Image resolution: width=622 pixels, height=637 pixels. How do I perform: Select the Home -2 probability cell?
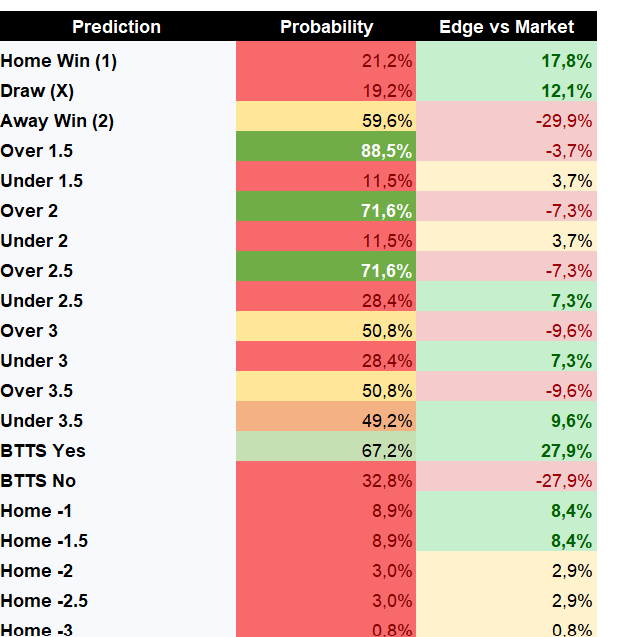tap(326, 571)
